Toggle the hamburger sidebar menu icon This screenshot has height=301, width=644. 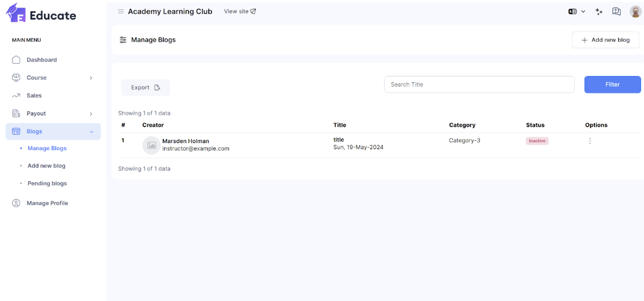click(121, 11)
